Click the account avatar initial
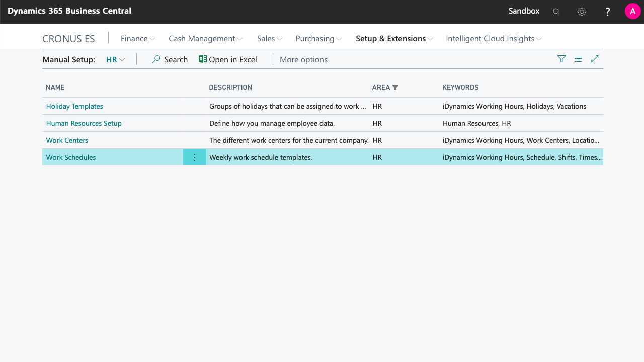Image resolution: width=644 pixels, height=362 pixels. pos(632,11)
